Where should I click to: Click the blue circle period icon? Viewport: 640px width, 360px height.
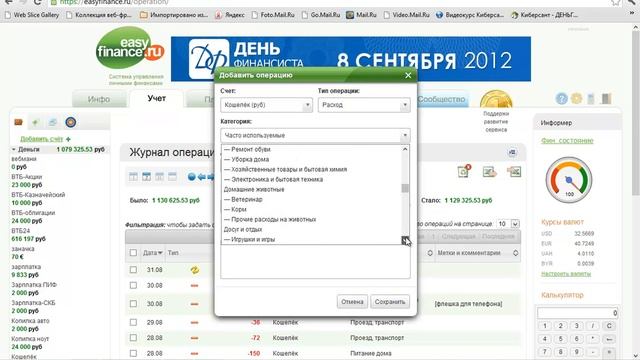pyautogui.click(x=191, y=177)
